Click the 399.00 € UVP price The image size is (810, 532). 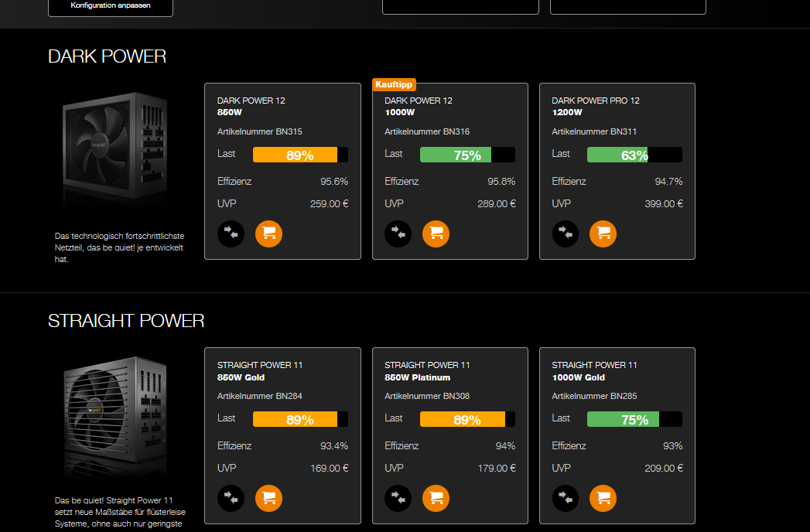(x=664, y=204)
